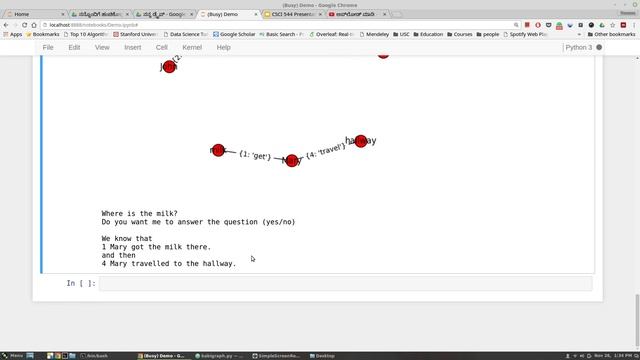The image size is (640, 360).
Task: Open the Bookmarks folder in bookmarks bar
Action: tap(43, 34)
